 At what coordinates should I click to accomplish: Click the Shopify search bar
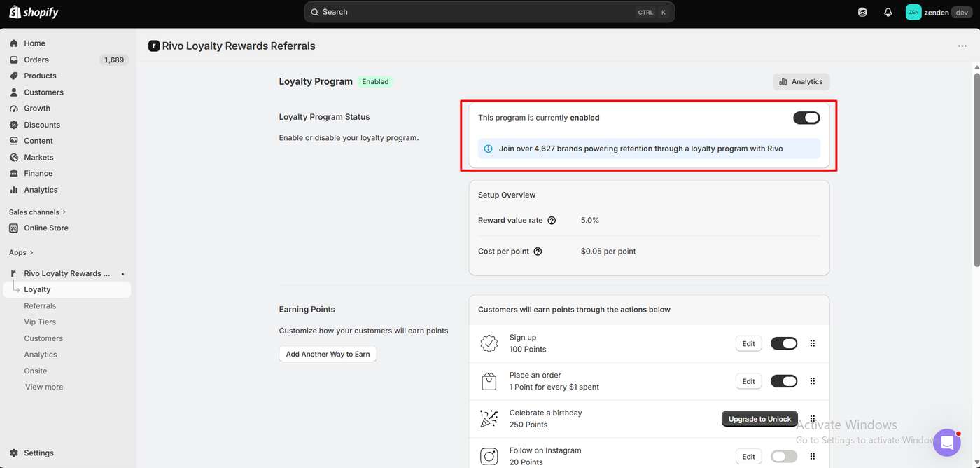pos(489,12)
